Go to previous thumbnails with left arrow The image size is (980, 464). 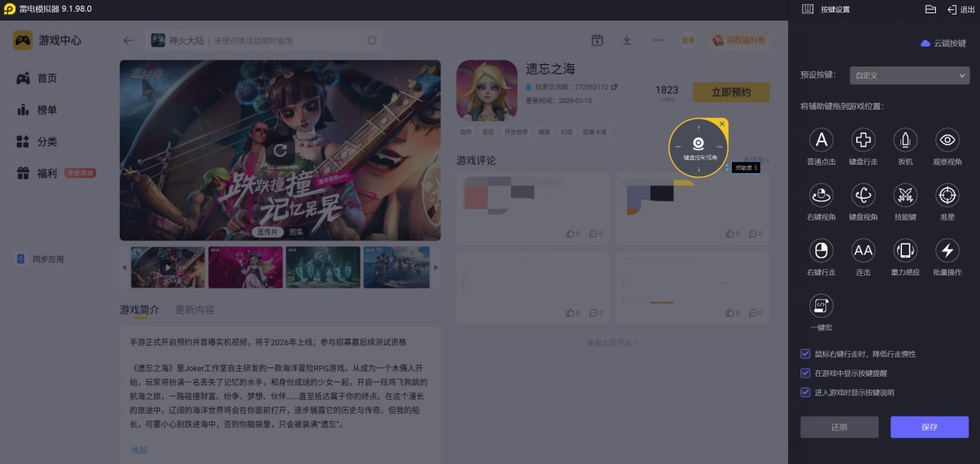tap(125, 268)
